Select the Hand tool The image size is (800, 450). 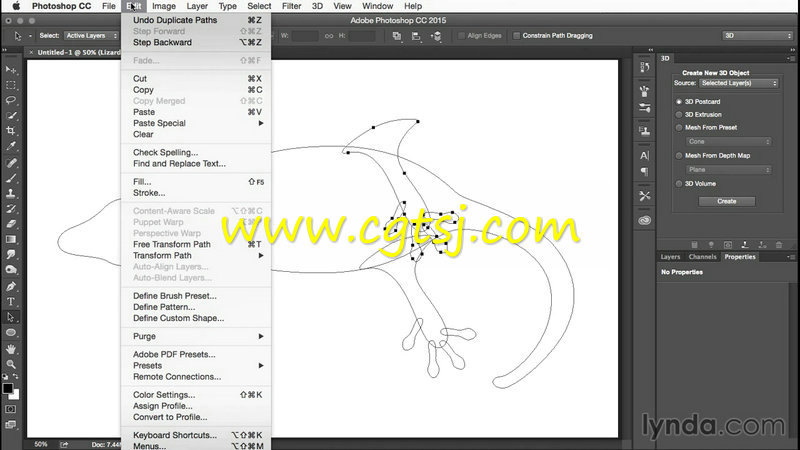coord(11,349)
